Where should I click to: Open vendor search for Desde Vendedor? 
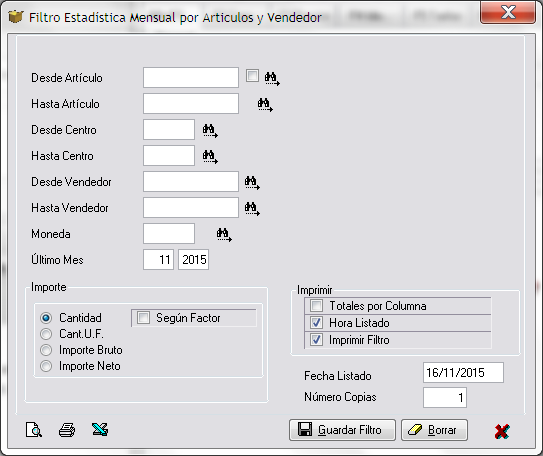pyautogui.click(x=252, y=182)
